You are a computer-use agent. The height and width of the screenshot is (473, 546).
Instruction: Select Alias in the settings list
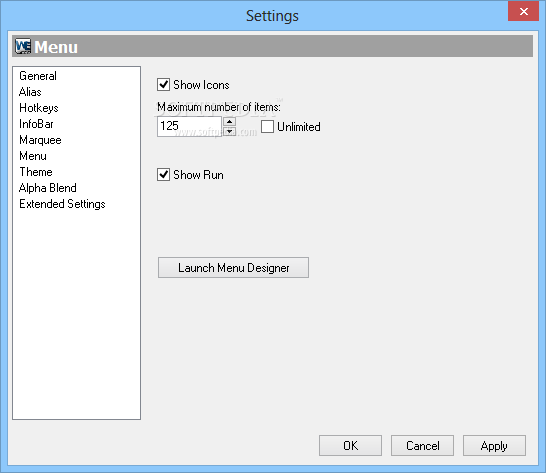click(30, 92)
